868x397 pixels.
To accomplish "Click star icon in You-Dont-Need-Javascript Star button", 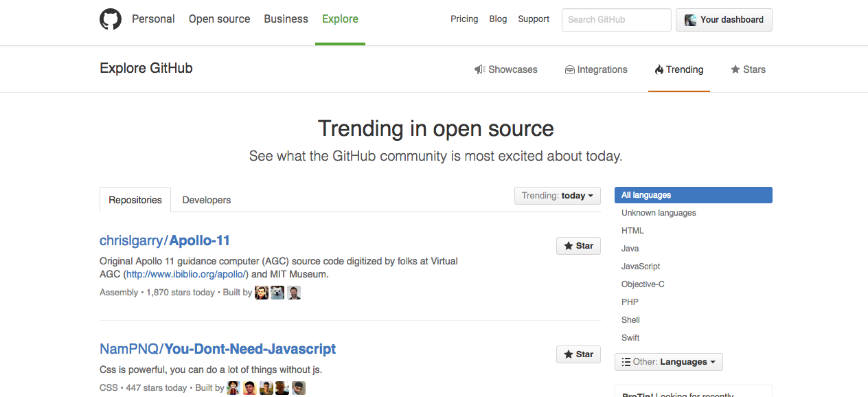I will [568, 354].
